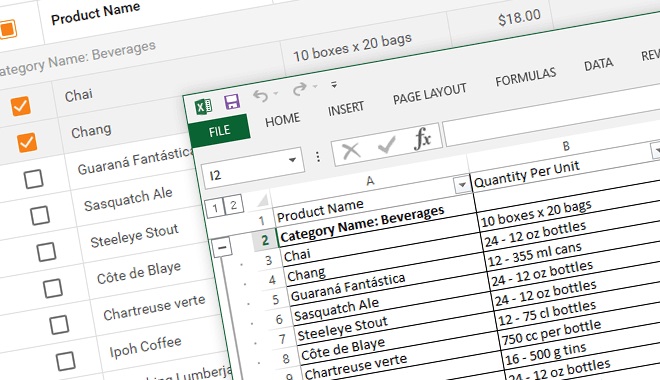Viewport: 660px width, 380px height.
Task: Save the workbook with the floppy icon
Action: coord(232,101)
